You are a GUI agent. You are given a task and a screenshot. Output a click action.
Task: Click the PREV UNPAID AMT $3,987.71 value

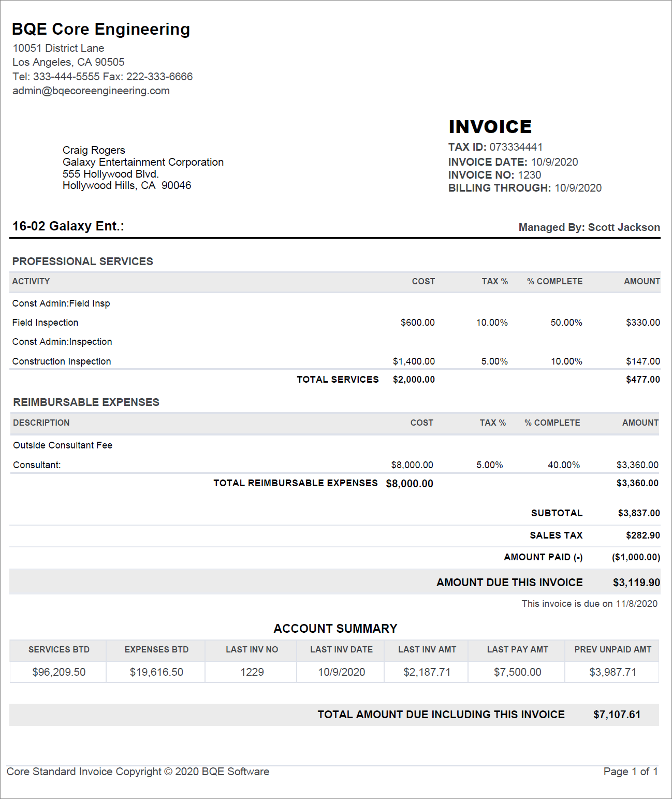(612, 672)
